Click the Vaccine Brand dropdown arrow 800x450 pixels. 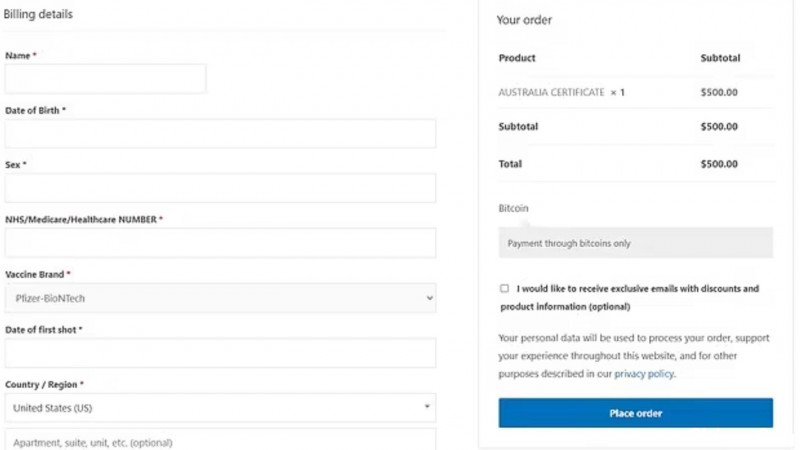430,298
